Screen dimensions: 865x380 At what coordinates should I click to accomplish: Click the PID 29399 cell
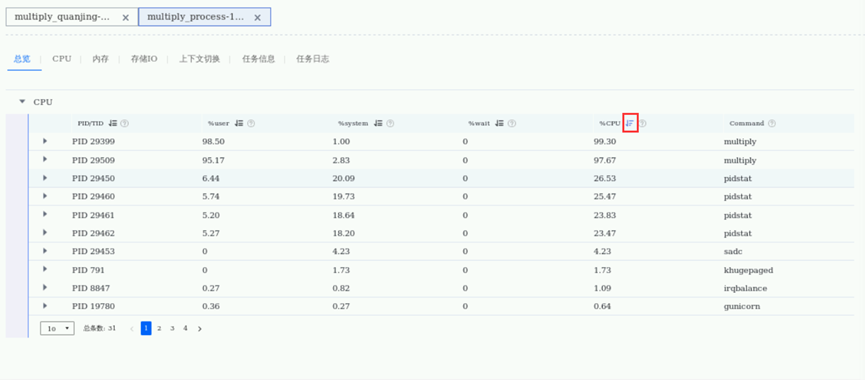coord(93,142)
